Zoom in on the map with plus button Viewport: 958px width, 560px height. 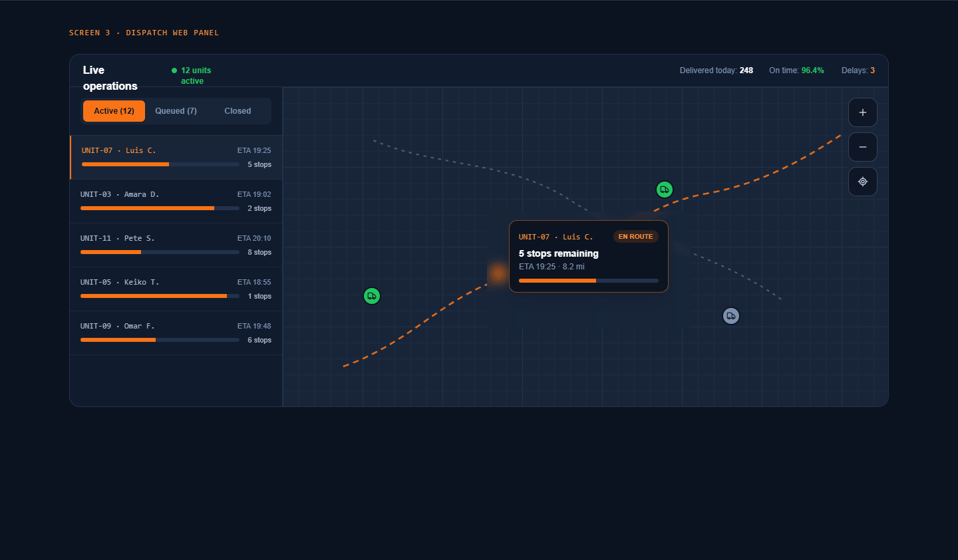[863, 112]
